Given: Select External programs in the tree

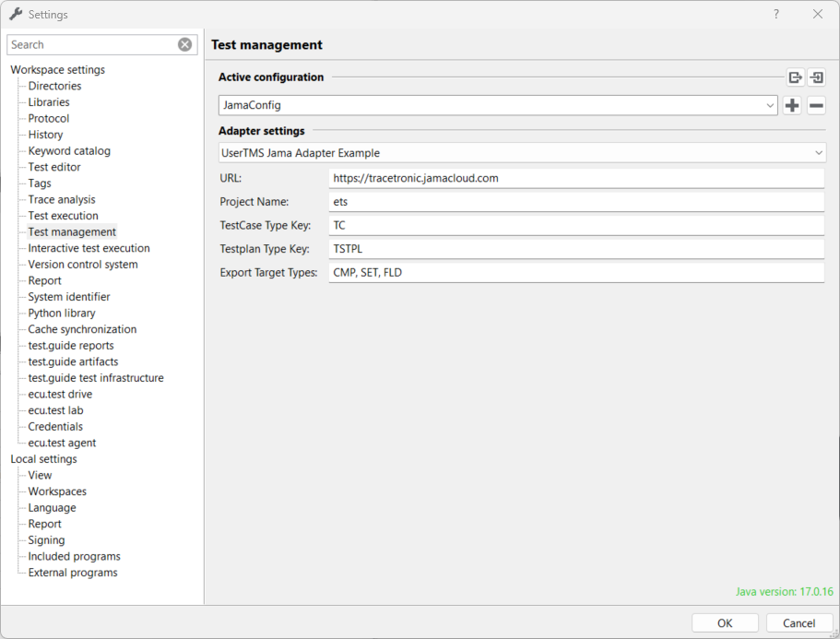Looking at the screenshot, I should click(x=72, y=572).
